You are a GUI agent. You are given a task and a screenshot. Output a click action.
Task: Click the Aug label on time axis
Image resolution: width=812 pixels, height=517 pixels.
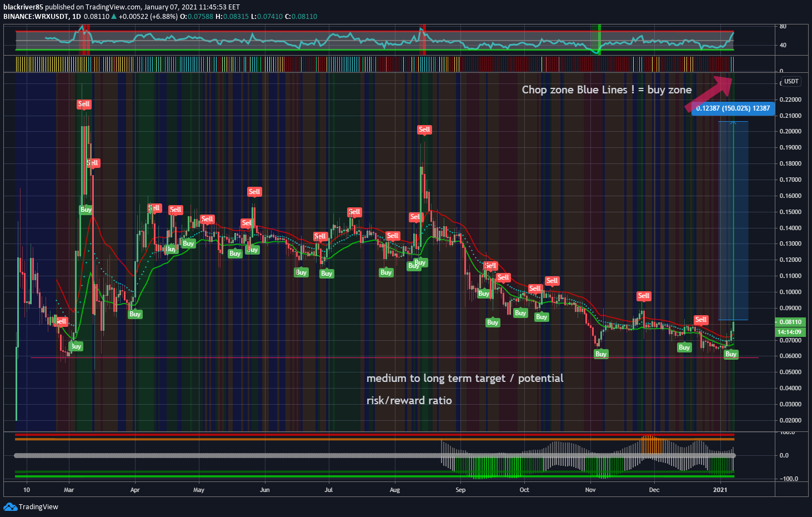coord(395,490)
